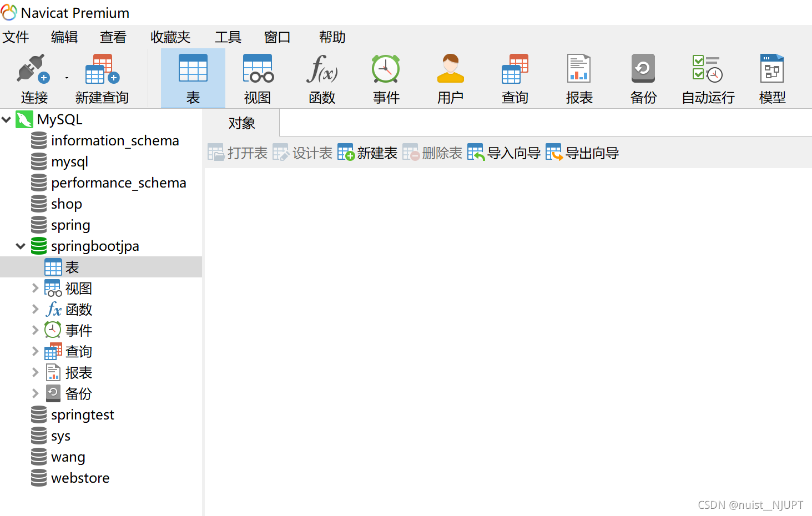
Task: Switch to the 对象 tab
Action: 242,123
